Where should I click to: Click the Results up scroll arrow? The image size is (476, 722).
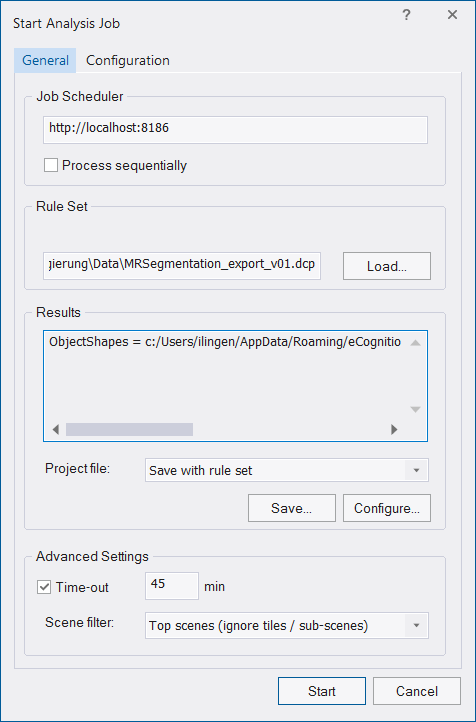click(x=415, y=343)
